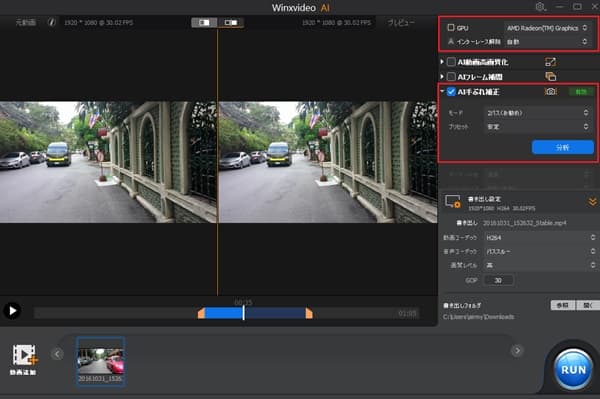This screenshot has height=399, width=600.
Task: Open the プレビュー preview tab
Action: point(401,23)
